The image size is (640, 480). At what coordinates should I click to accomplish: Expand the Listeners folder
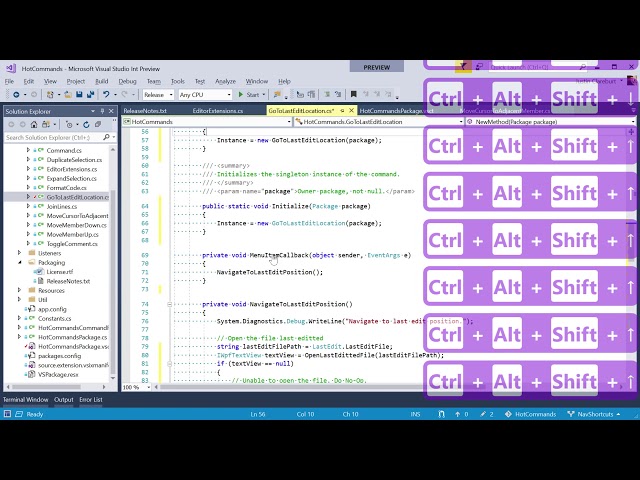19,253
